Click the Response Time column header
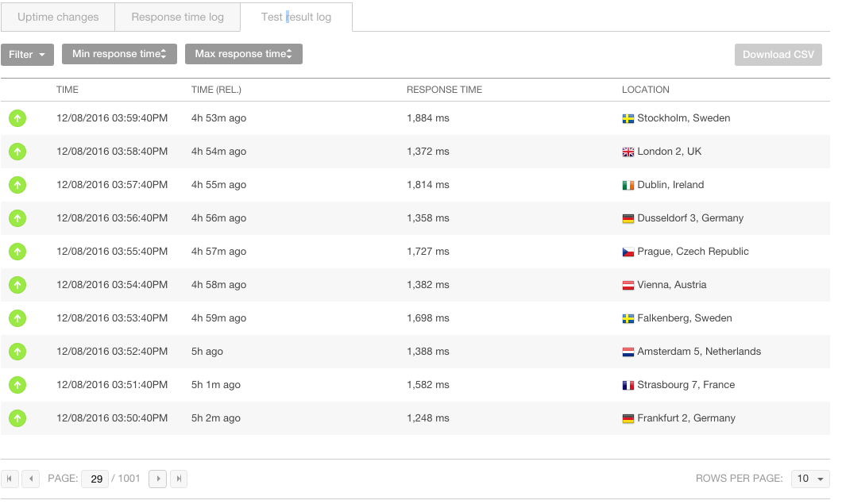Image resolution: width=842 pixels, height=504 pixels. coord(444,90)
